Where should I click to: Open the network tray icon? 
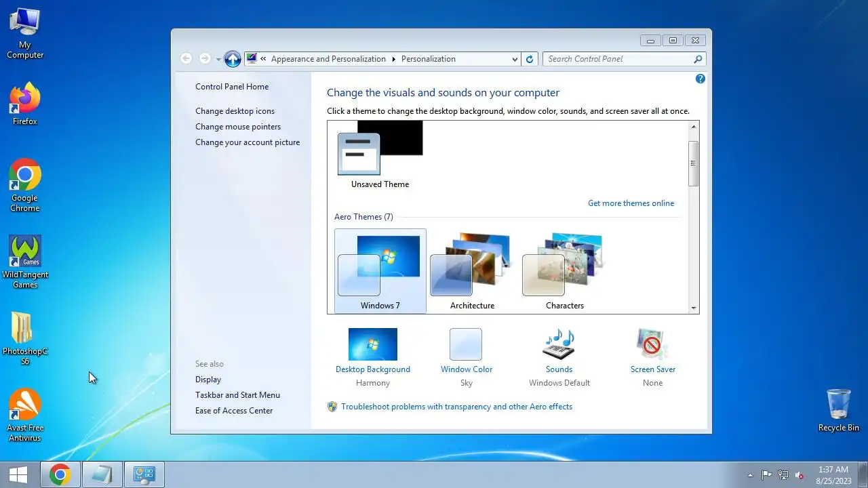[x=783, y=475]
